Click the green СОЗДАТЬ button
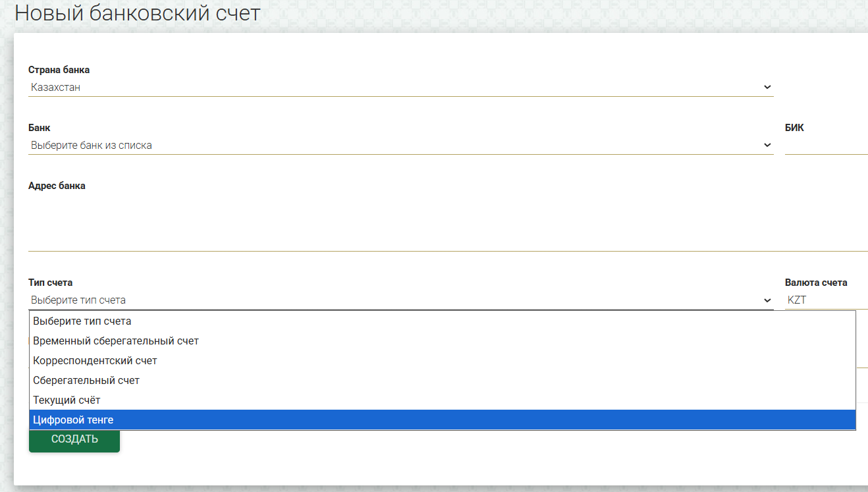 74,439
